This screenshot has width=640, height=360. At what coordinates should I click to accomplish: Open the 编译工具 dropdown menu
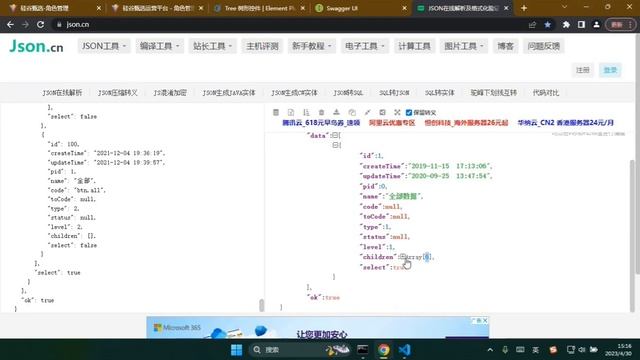click(160, 46)
